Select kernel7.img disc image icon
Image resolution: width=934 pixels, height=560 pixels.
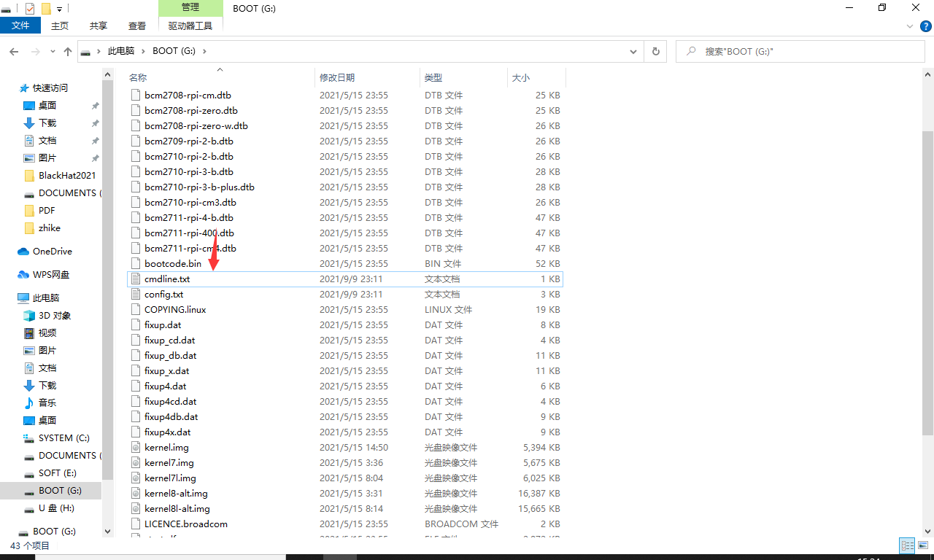point(135,463)
